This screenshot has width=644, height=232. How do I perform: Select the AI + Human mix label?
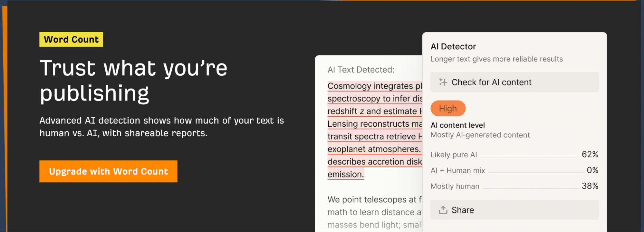click(x=457, y=170)
